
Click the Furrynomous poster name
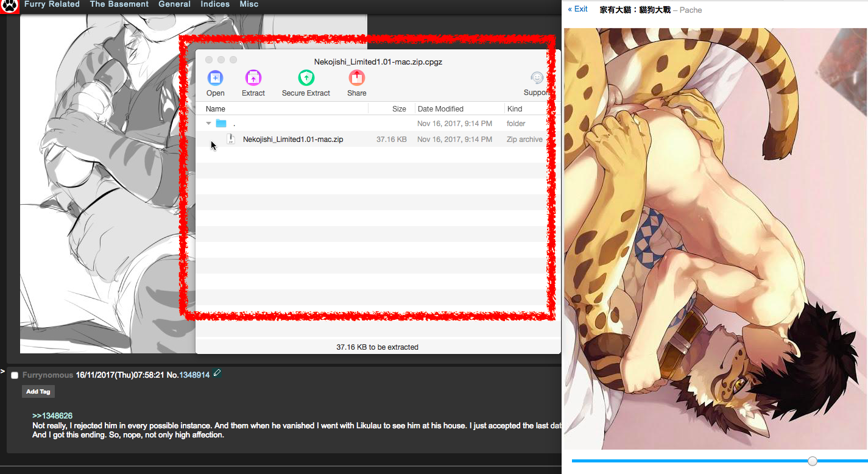tap(48, 375)
